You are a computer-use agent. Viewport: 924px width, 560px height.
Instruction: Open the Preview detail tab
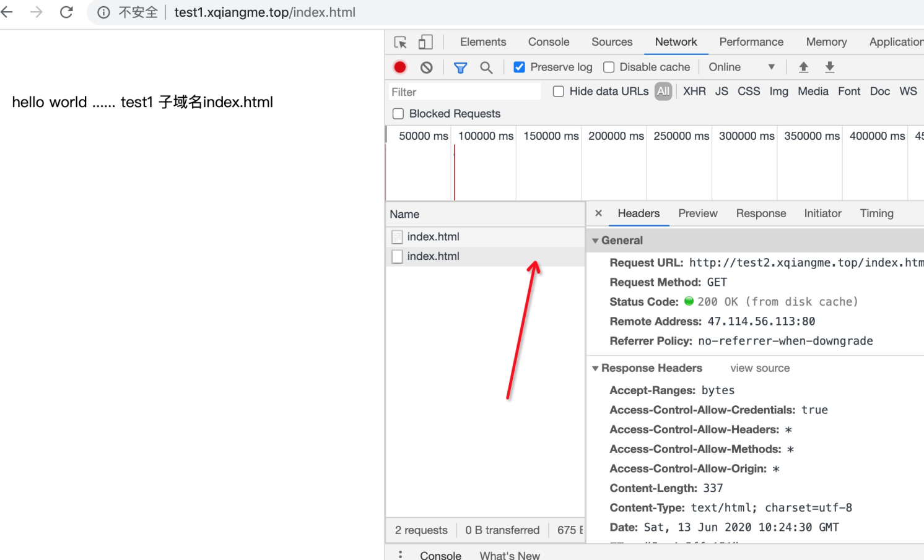(698, 213)
